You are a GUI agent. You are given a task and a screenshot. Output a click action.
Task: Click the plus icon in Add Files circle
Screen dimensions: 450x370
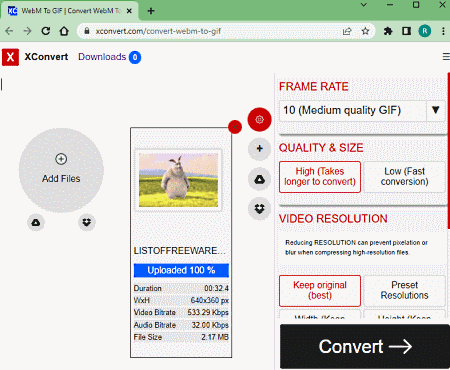(x=61, y=159)
